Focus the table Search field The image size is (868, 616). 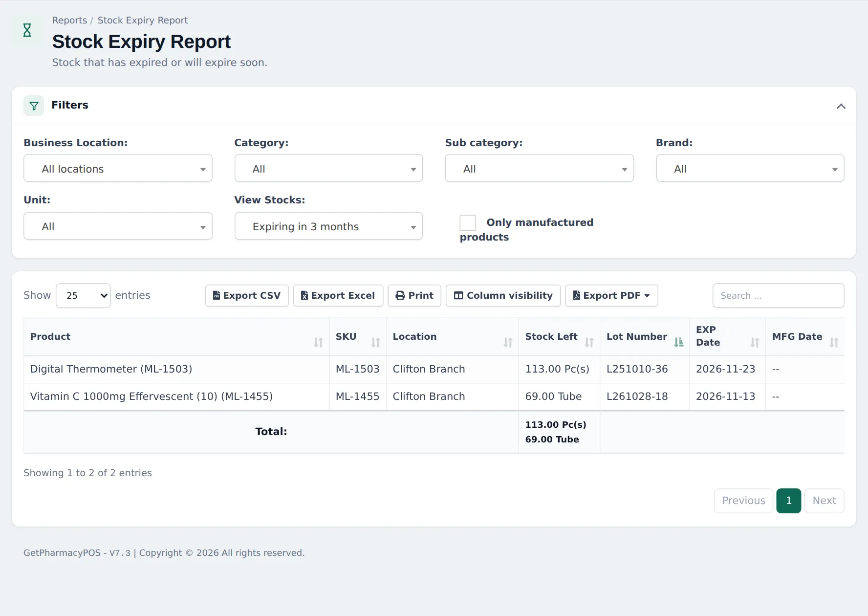coord(778,295)
